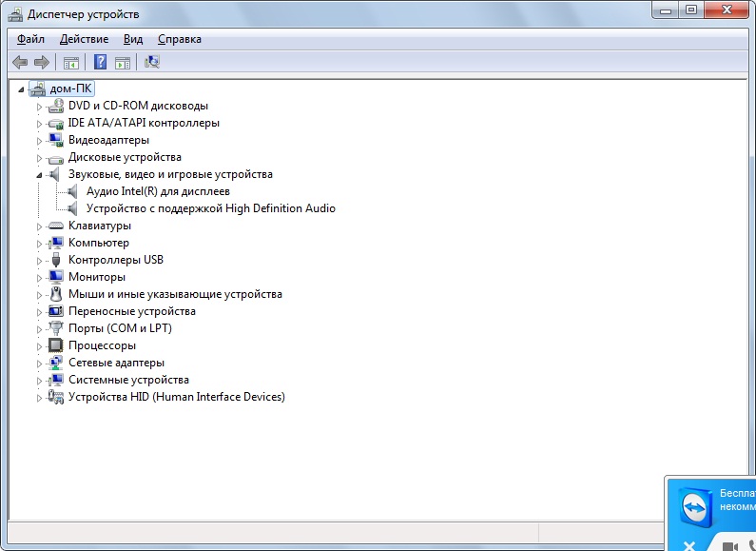Screen dimensions: 756x551
Task: Click the TeamViewer logo in the popup
Action: (x=696, y=508)
